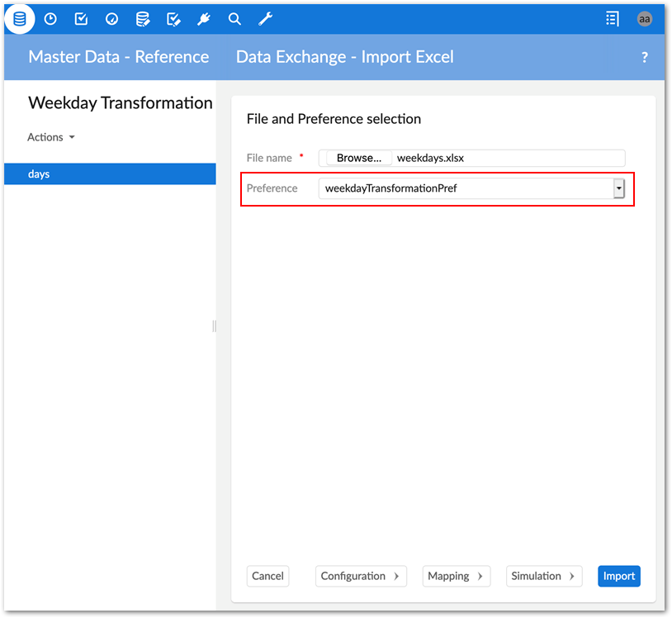The height and width of the screenshot is (618, 672).
Task: Click the checklist pencil icon
Action: click(173, 18)
